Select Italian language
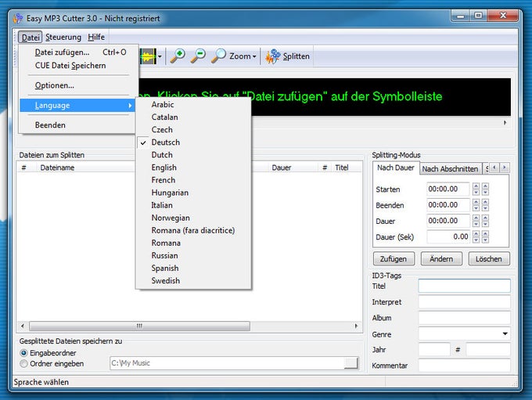The height and width of the screenshot is (400, 532). click(193, 205)
